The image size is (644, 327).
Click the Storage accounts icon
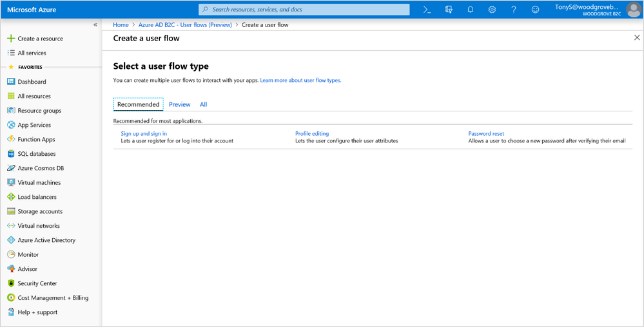(11, 211)
